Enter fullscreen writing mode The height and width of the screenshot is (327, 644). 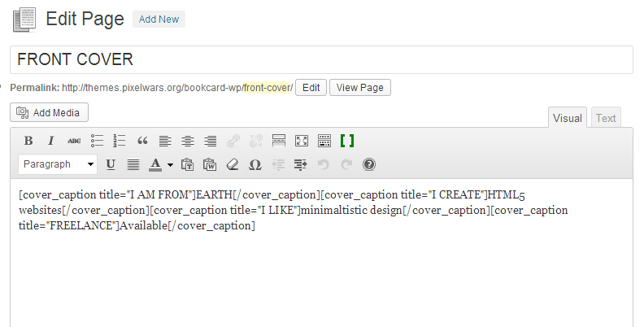point(301,141)
